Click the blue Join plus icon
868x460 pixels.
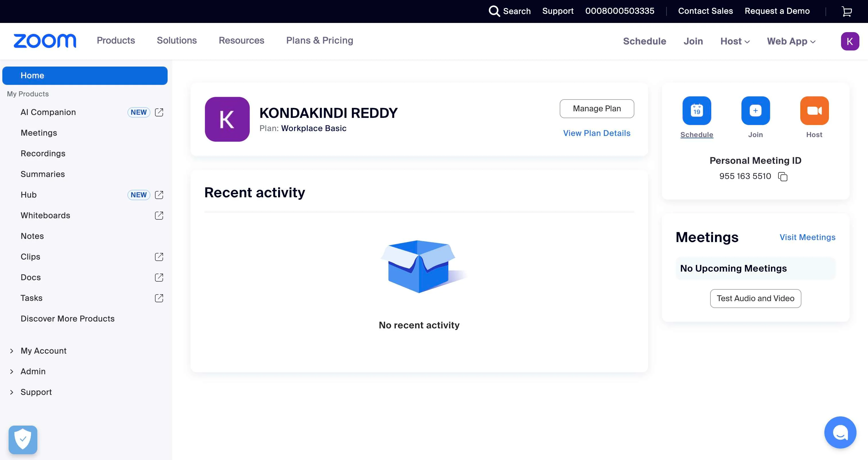coord(755,111)
